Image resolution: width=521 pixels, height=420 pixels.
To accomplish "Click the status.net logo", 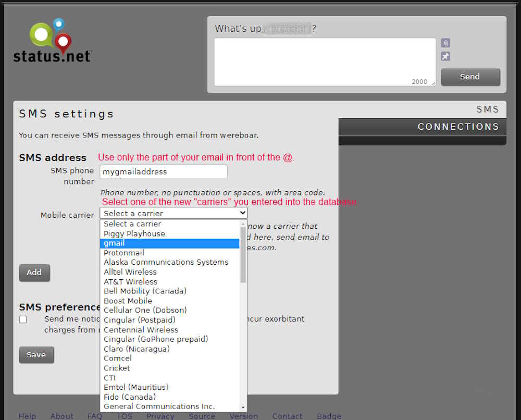I will tap(52, 41).
